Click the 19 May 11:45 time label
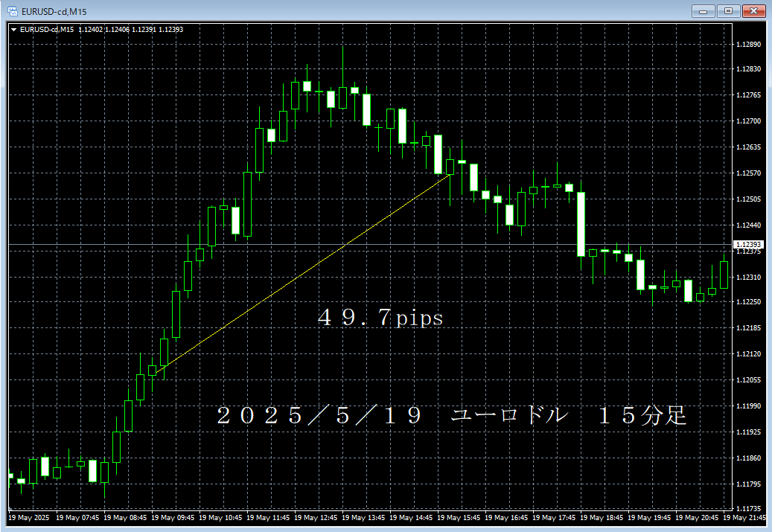772x532 pixels. coord(268,518)
